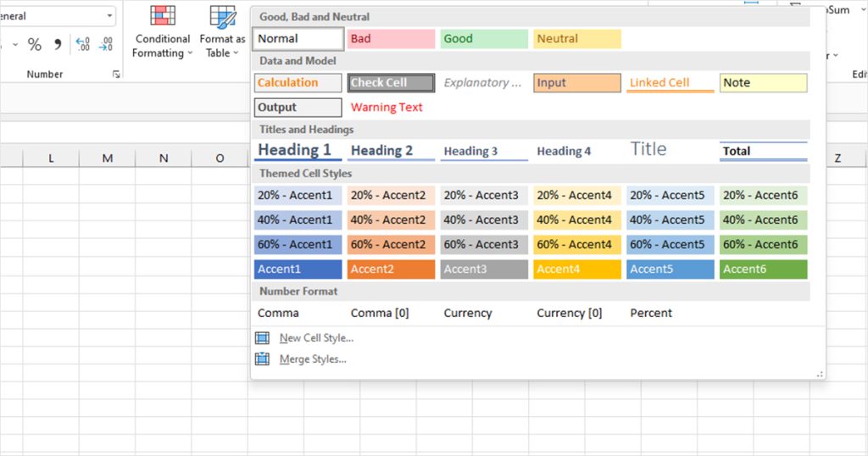This screenshot has height=456, width=868.
Task: Select the Currency [0] number format
Action: [569, 313]
